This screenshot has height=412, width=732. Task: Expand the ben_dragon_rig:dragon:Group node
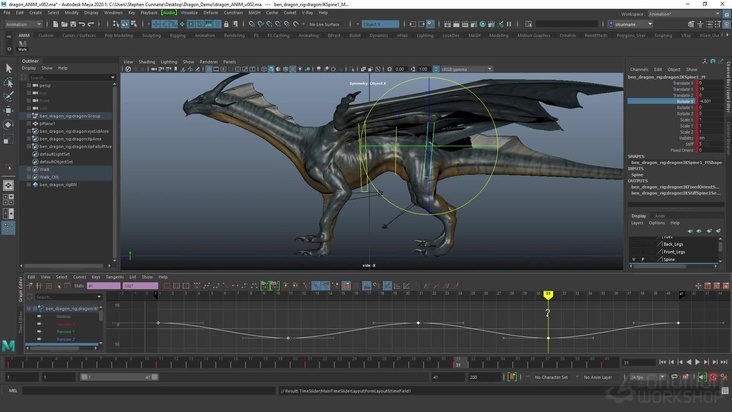(x=30, y=115)
